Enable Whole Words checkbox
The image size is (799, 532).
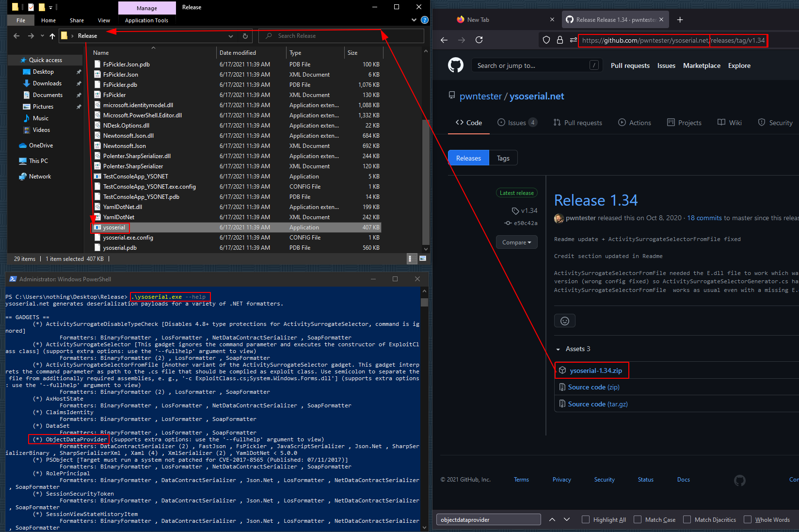[x=748, y=519]
